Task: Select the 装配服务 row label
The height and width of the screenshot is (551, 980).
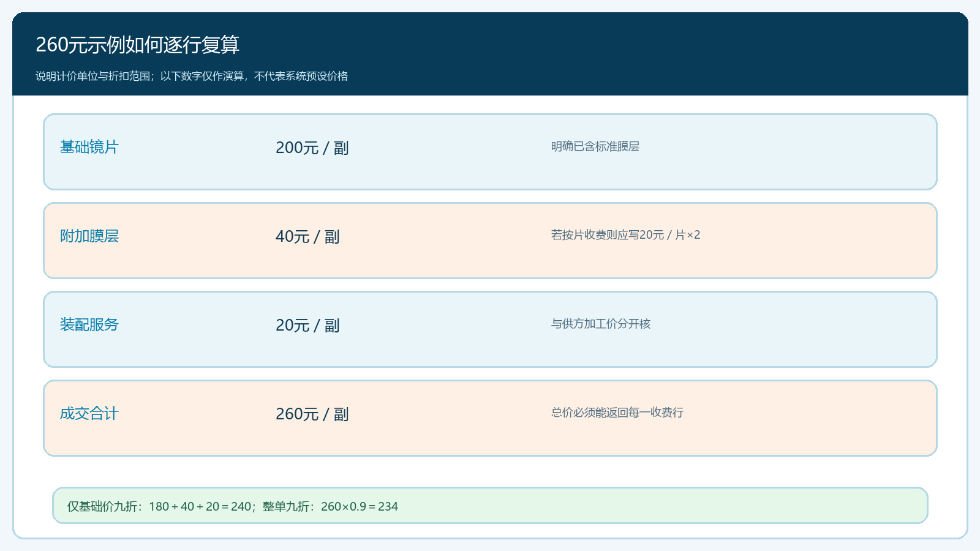Action: 89,324
